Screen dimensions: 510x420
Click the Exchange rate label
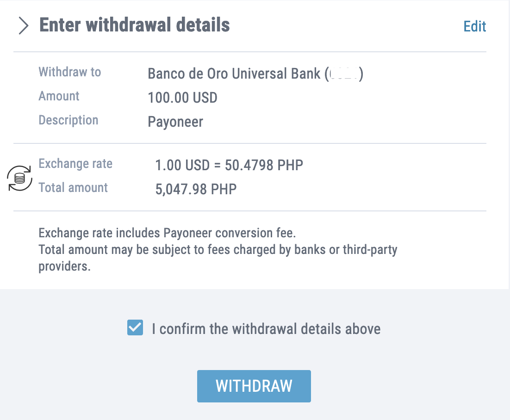75,164
